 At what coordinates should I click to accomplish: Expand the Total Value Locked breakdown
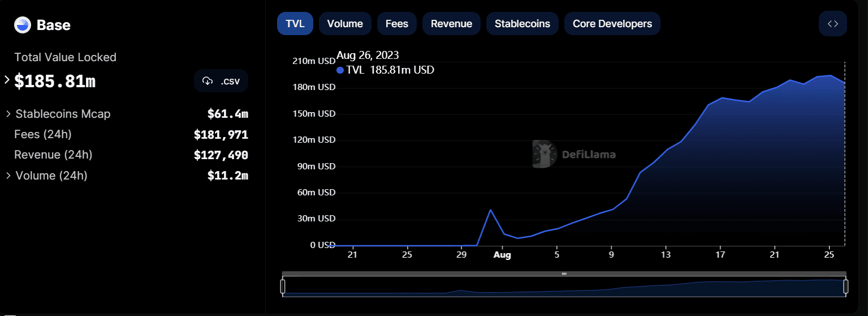[x=7, y=80]
